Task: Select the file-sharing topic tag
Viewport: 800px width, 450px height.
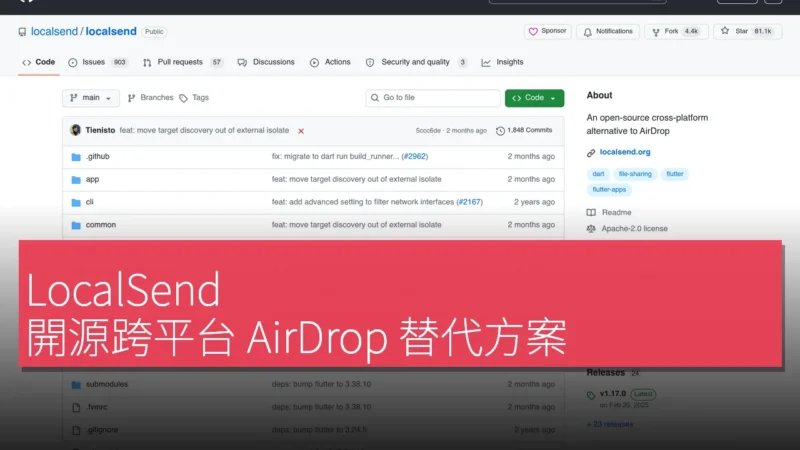Action: pos(635,174)
